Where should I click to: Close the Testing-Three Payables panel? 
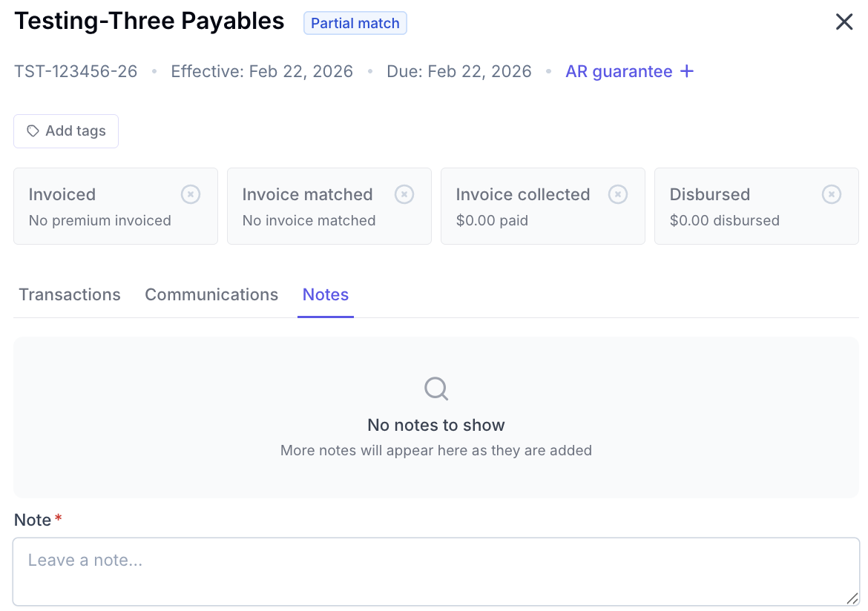point(844,22)
